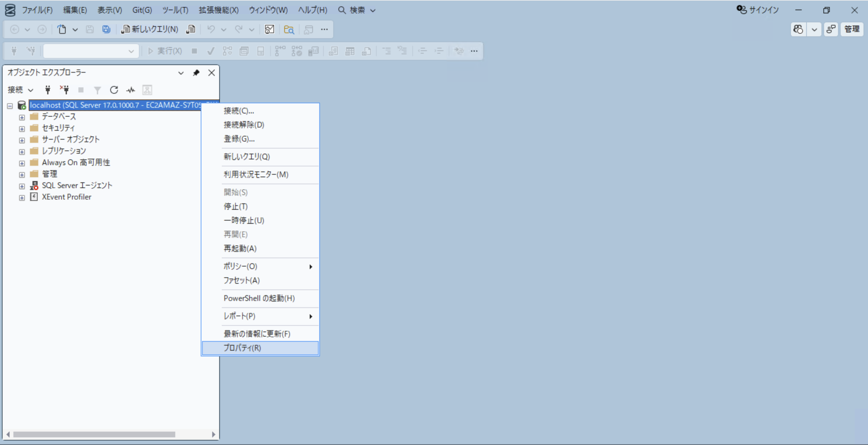The width and height of the screenshot is (868, 445).
Task: Click the disconnect icon in Object Explorer toolbar
Action: coord(64,90)
